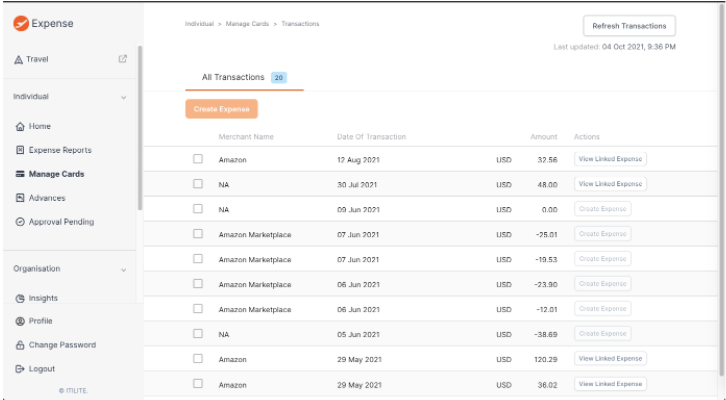This screenshot has width=726, height=400.
Task: View Linked Expense for 32.56 Amazon transaction
Action: tap(610, 159)
